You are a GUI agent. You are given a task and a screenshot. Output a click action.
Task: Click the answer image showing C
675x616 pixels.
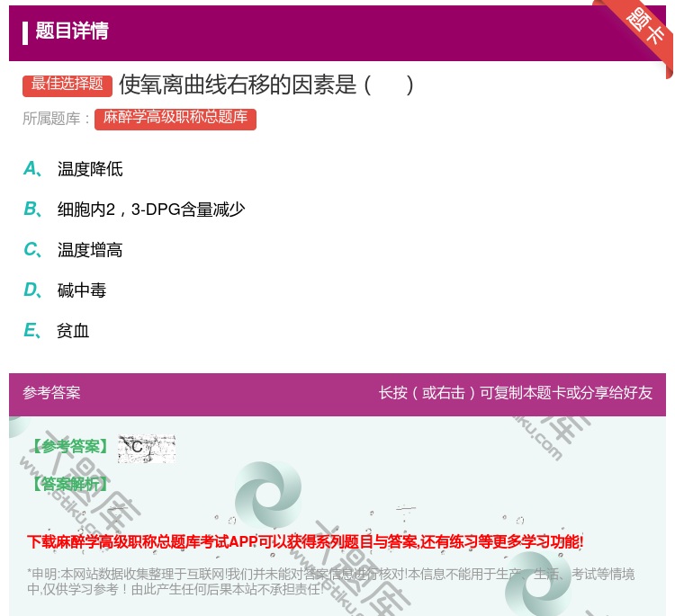click(x=147, y=449)
